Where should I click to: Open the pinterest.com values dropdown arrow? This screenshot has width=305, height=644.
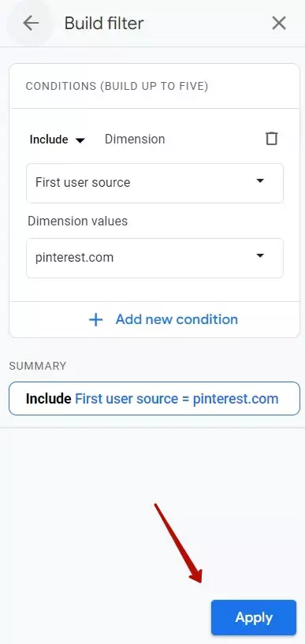click(260, 255)
